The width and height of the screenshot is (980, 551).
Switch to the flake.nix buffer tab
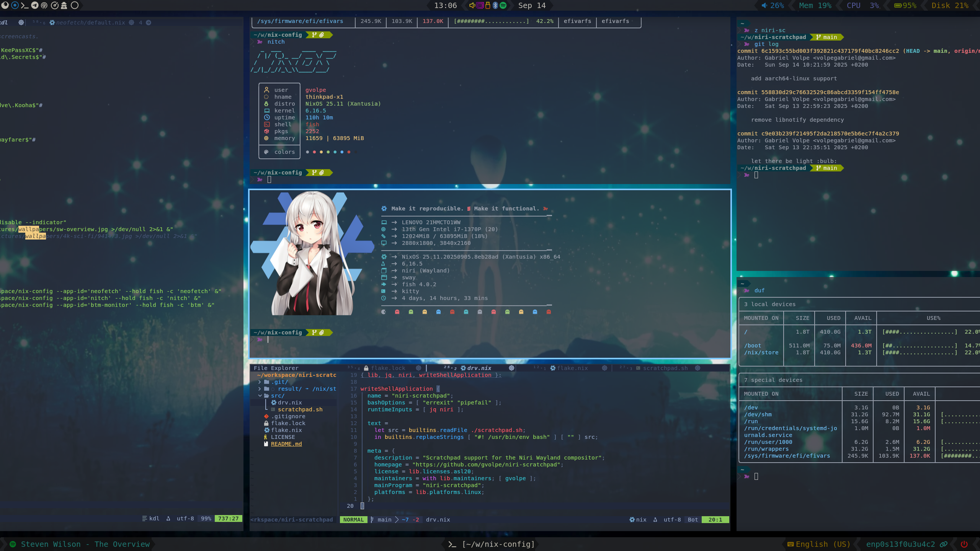572,368
